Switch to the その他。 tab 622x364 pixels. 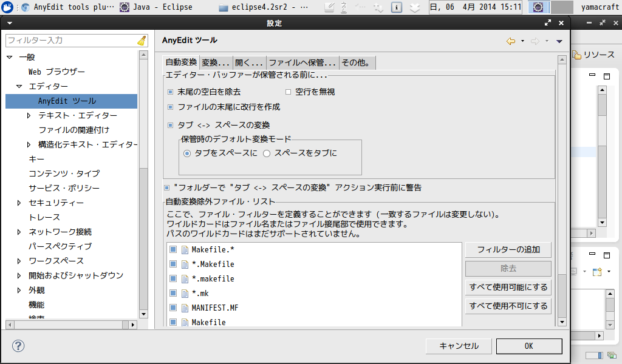[x=356, y=62]
